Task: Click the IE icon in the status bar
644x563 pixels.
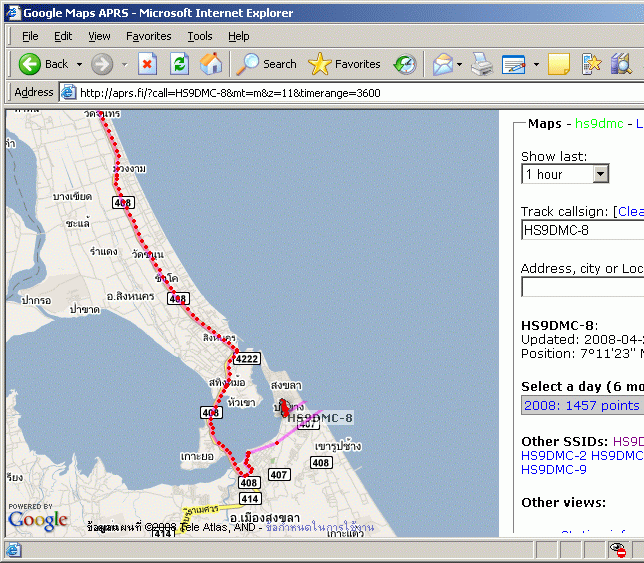Action: [x=13, y=550]
